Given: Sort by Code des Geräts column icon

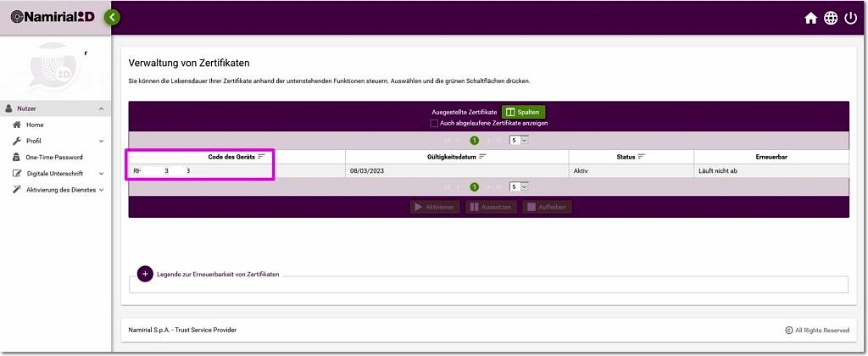Looking at the screenshot, I should pos(261,157).
